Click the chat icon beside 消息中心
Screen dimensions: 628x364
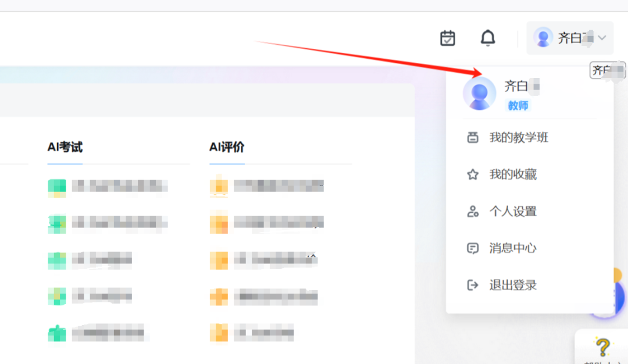[x=473, y=248]
